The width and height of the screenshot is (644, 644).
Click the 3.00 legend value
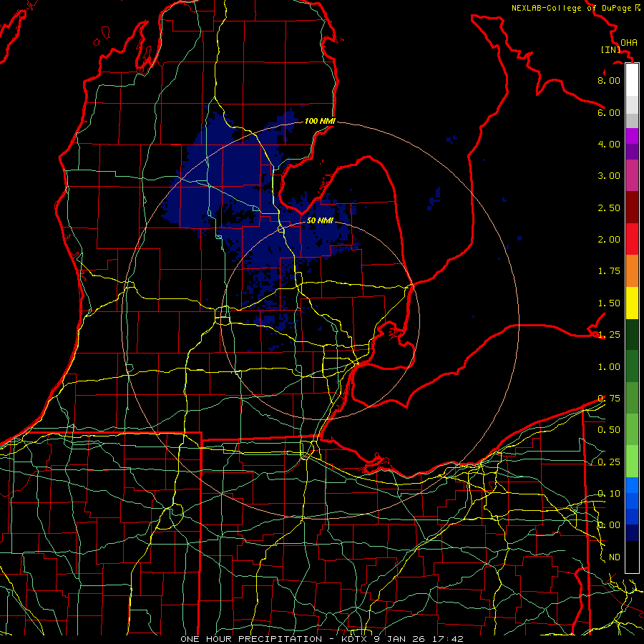(x=609, y=176)
